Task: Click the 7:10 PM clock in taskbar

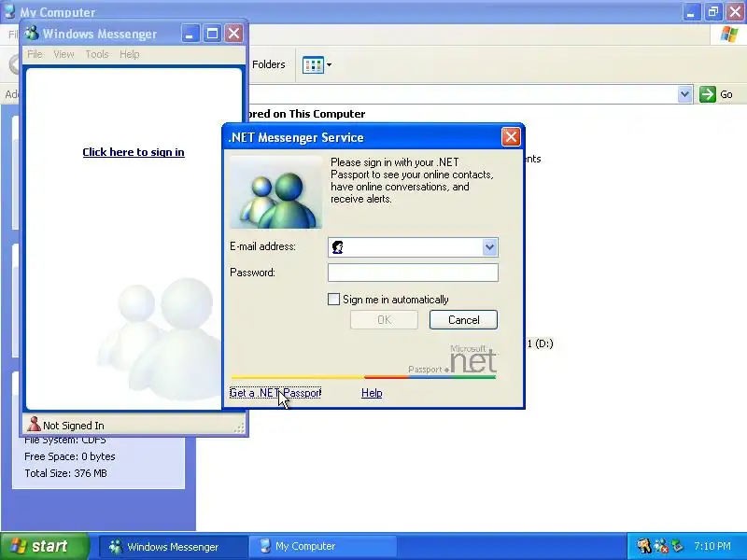Action: [712, 546]
